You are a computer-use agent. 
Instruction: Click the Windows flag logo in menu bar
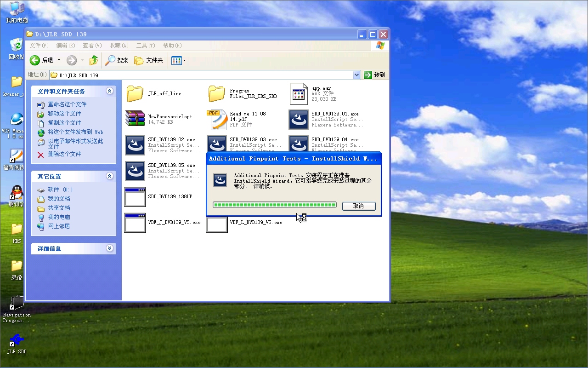click(x=380, y=45)
